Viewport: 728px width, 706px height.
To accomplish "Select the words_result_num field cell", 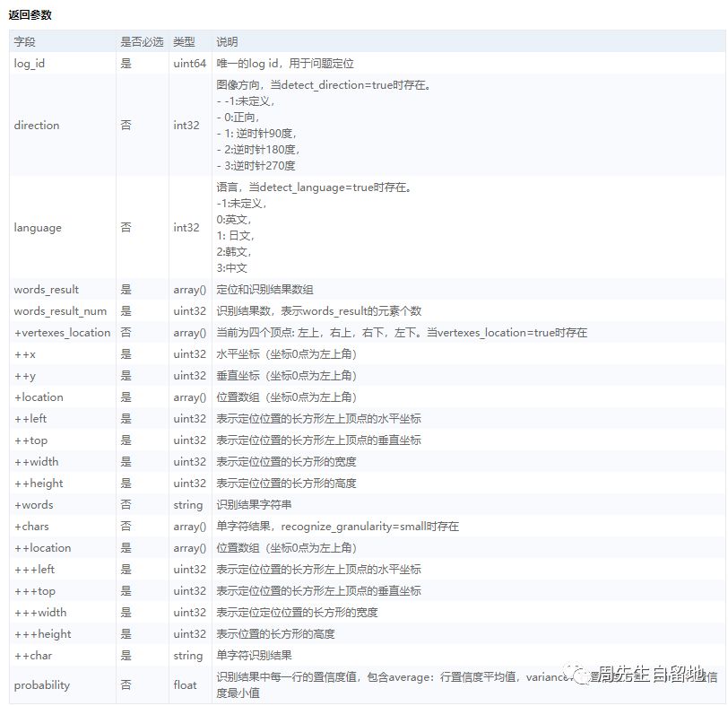I will tap(60, 310).
